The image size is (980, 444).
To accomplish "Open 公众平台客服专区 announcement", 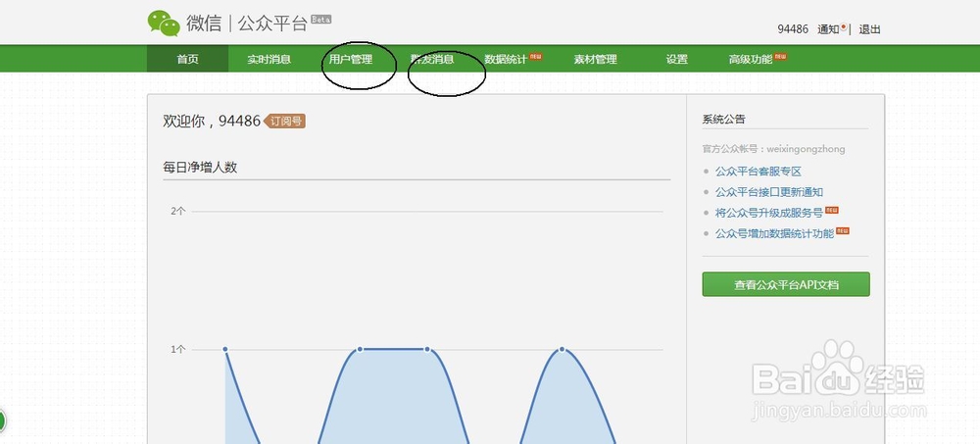I will [759, 172].
